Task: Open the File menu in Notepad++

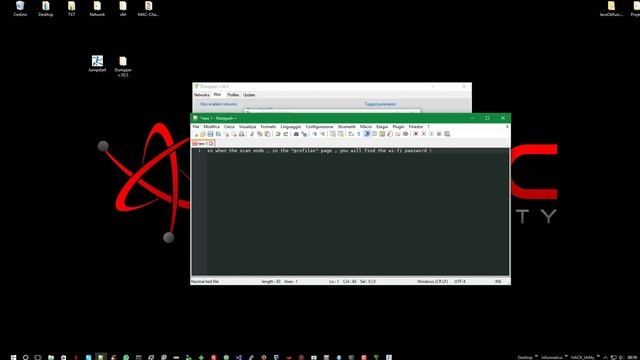Action: (x=196, y=127)
